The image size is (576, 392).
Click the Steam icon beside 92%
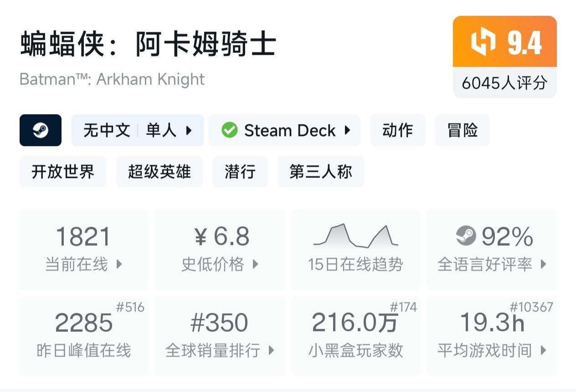466,236
